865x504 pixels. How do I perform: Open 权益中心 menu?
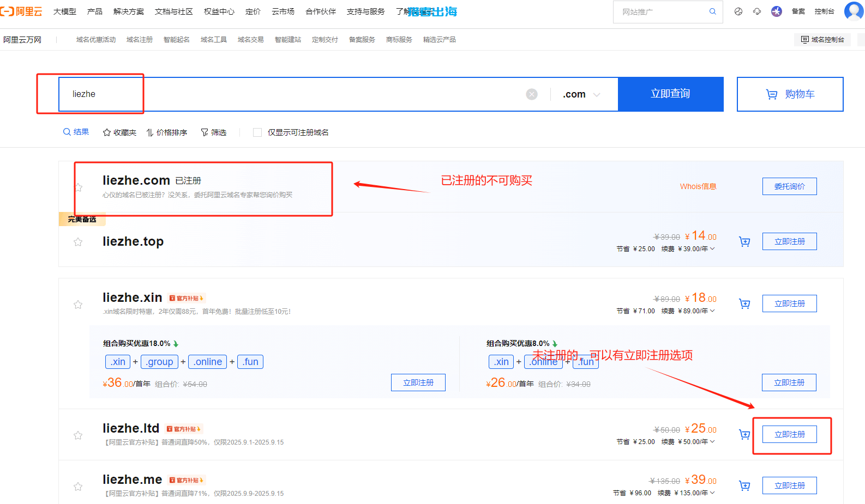tap(219, 11)
